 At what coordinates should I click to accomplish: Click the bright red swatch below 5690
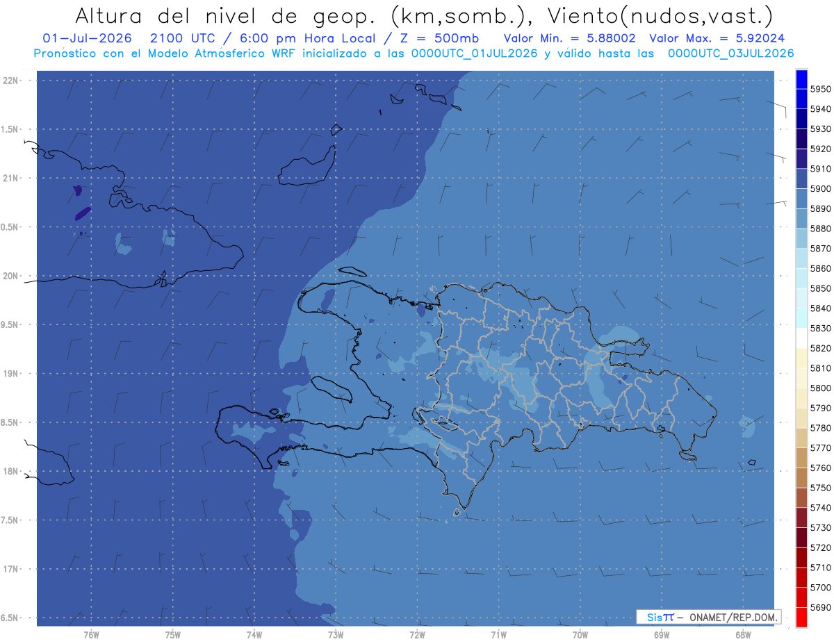pyautogui.click(x=801, y=617)
